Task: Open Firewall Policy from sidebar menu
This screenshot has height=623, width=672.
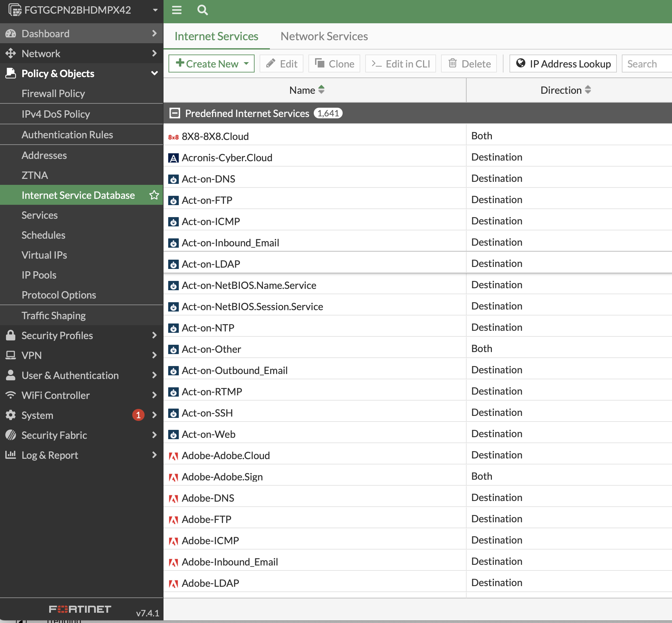Action: click(x=53, y=93)
